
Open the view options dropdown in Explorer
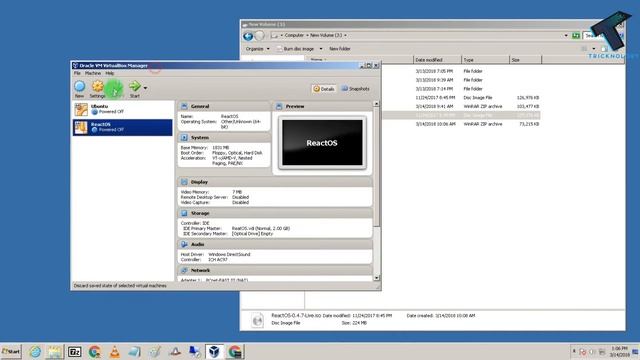click(x=593, y=49)
